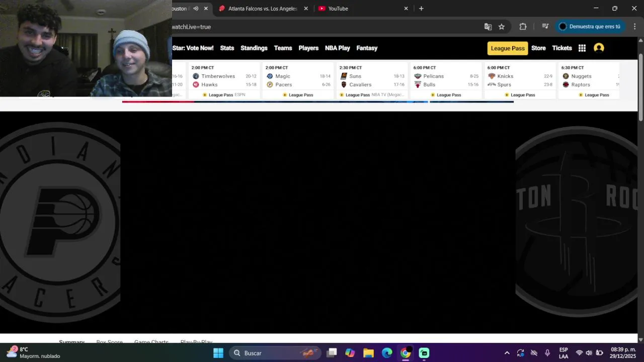
Task: Open the weather widget showing 8°C
Action: (33, 352)
